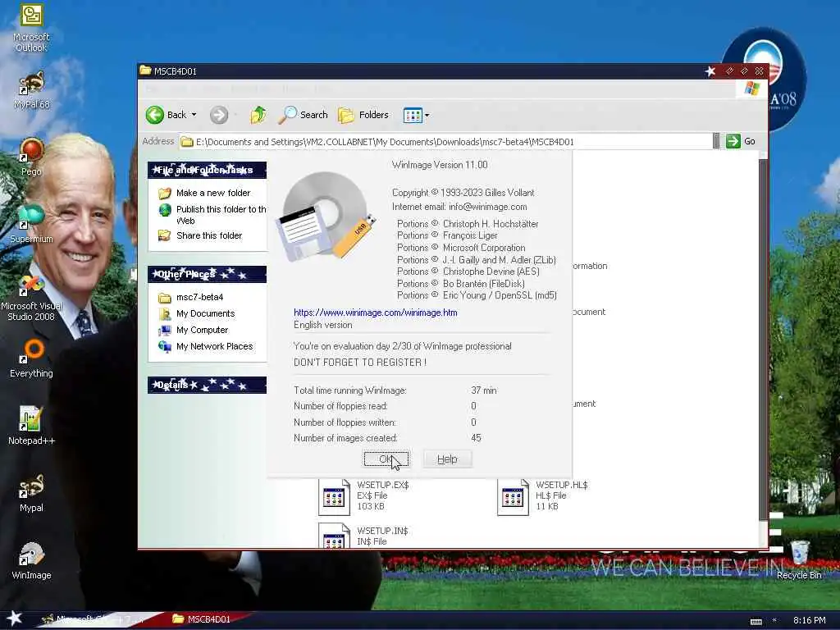Choose Publish this folder to the Web
Image resolution: width=840 pixels, height=630 pixels.
click(x=221, y=215)
